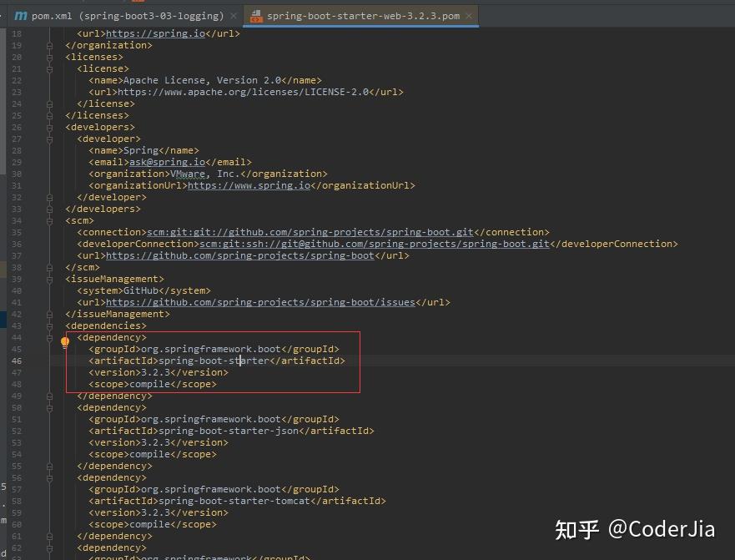Open the spring-boot/issues link
735x560 pixels.
coord(260,302)
